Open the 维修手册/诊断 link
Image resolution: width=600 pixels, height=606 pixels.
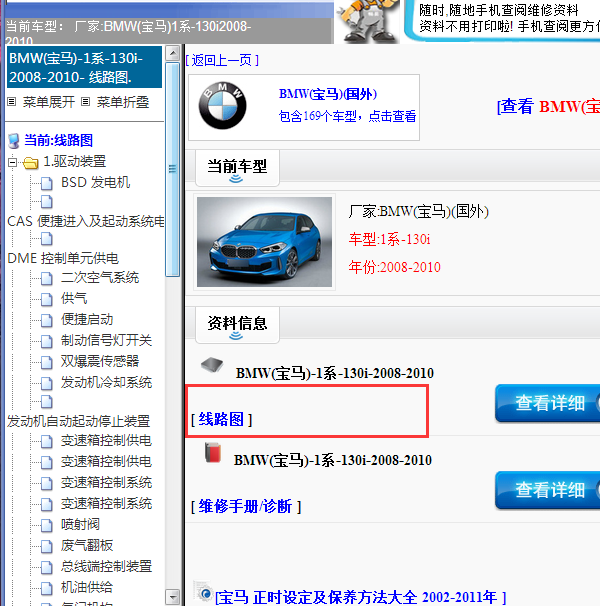point(245,506)
